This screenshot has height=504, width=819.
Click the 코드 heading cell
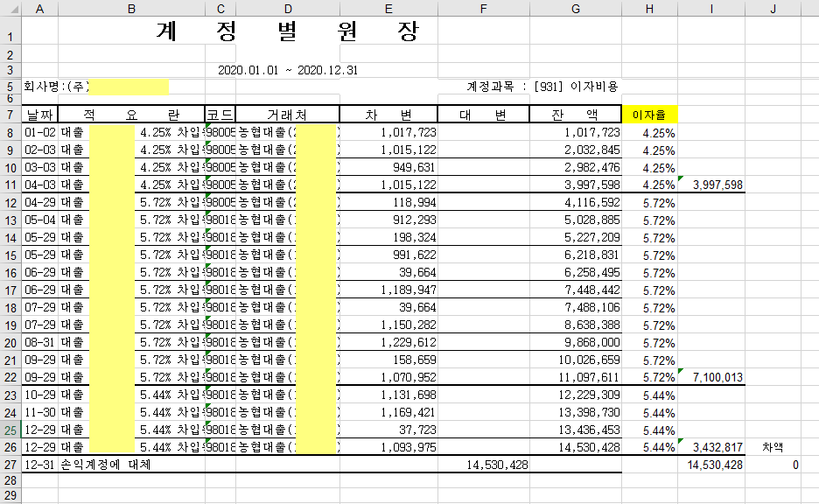pos(220,115)
